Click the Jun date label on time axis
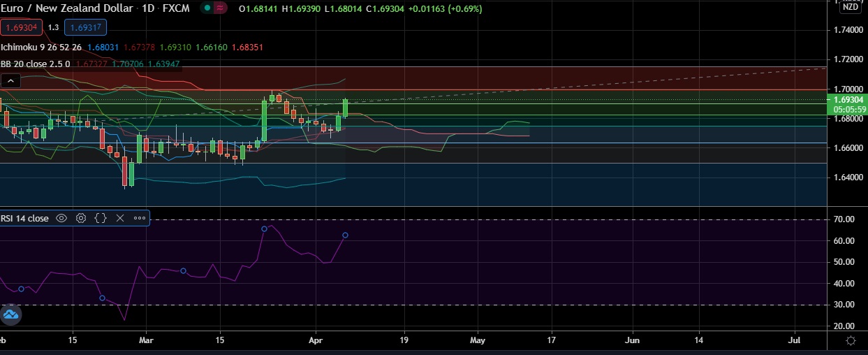The image size is (868, 355). click(633, 340)
